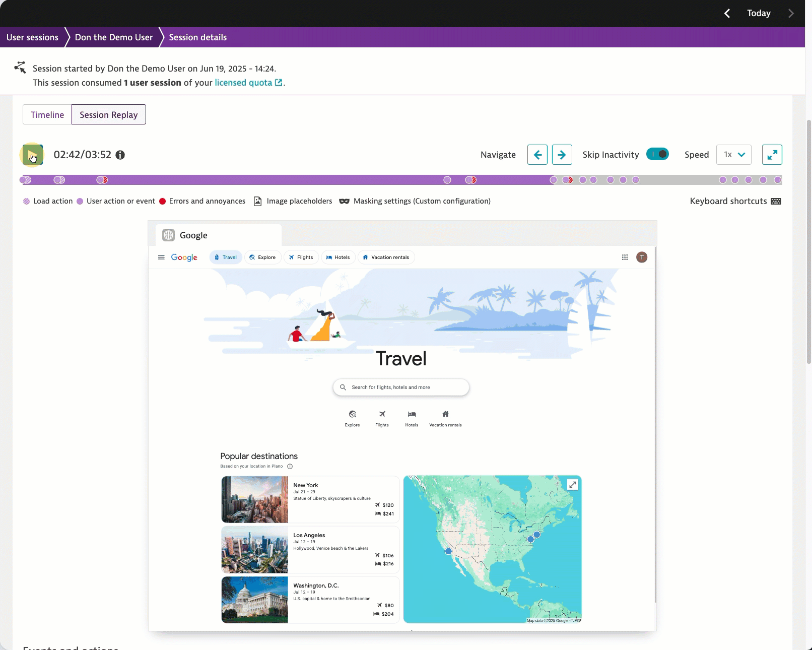The height and width of the screenshot is (650, 812).
Task: Click location info icon near Plano
Action: [x=290, y=467]
